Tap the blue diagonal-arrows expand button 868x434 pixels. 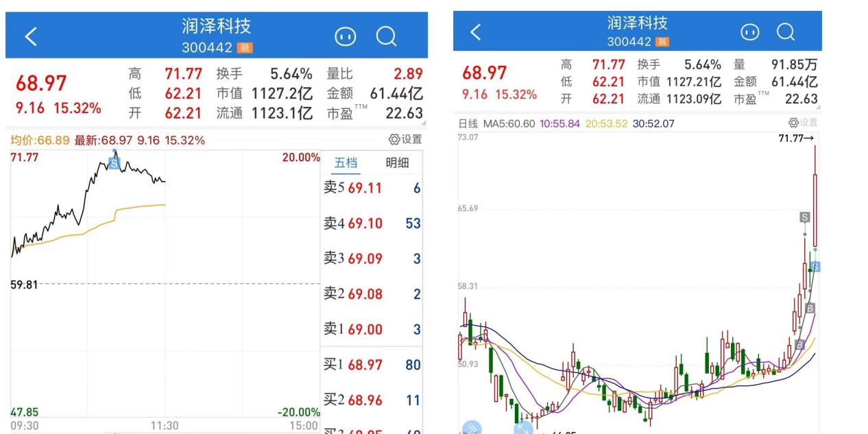(x=523, y=429)
